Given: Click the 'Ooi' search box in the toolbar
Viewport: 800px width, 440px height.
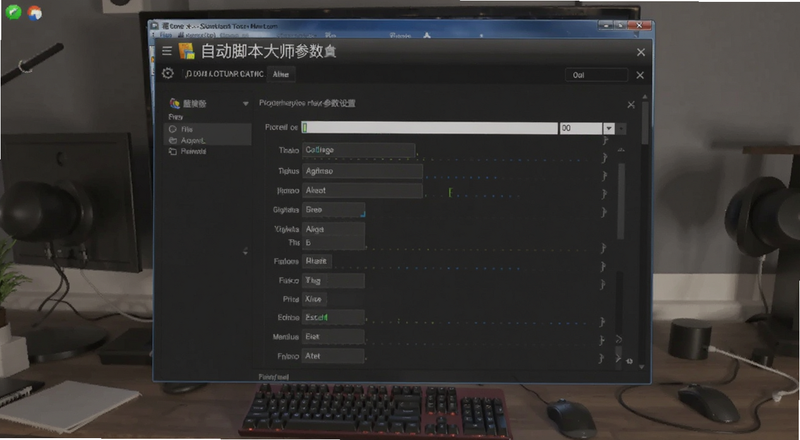Looking at the screenshot, I should pos(596,75).
